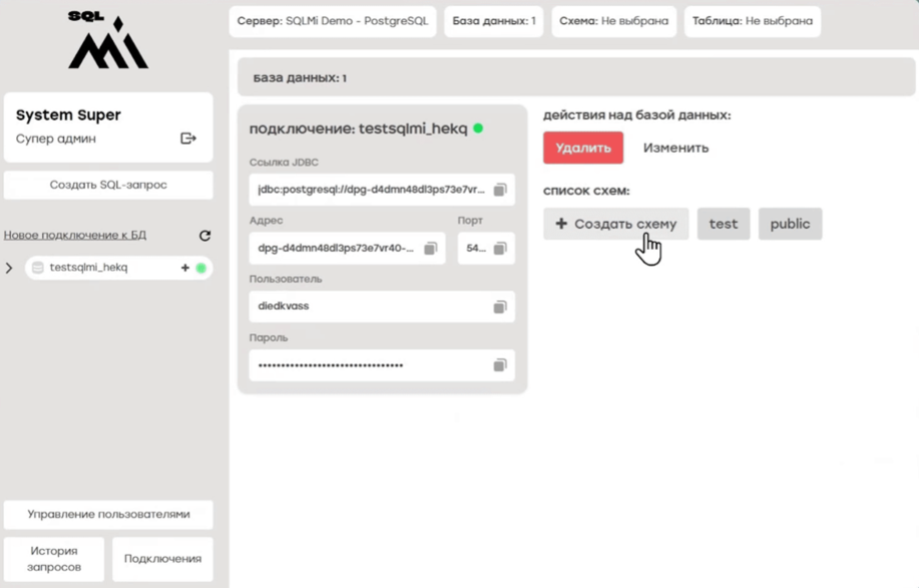Copy the Порт field value
Image resolution: width=919 pixels, height=588 pixels.
[500, 249]
